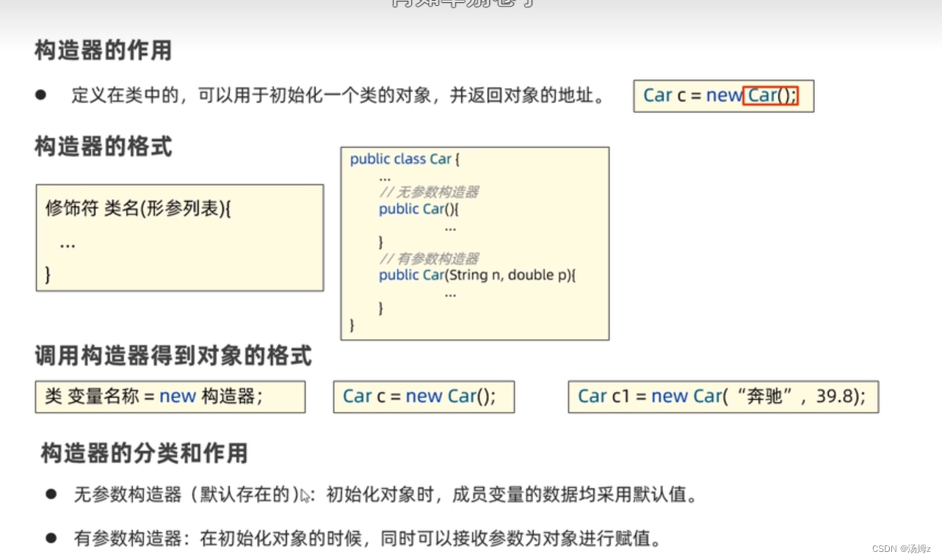Click the 类 变量名称 = new 构造器 box

(x=170, y=396)
